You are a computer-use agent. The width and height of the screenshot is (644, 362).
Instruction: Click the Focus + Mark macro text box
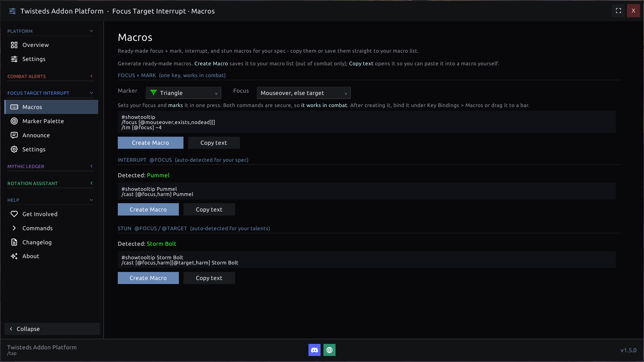click(x=367, y=122)
